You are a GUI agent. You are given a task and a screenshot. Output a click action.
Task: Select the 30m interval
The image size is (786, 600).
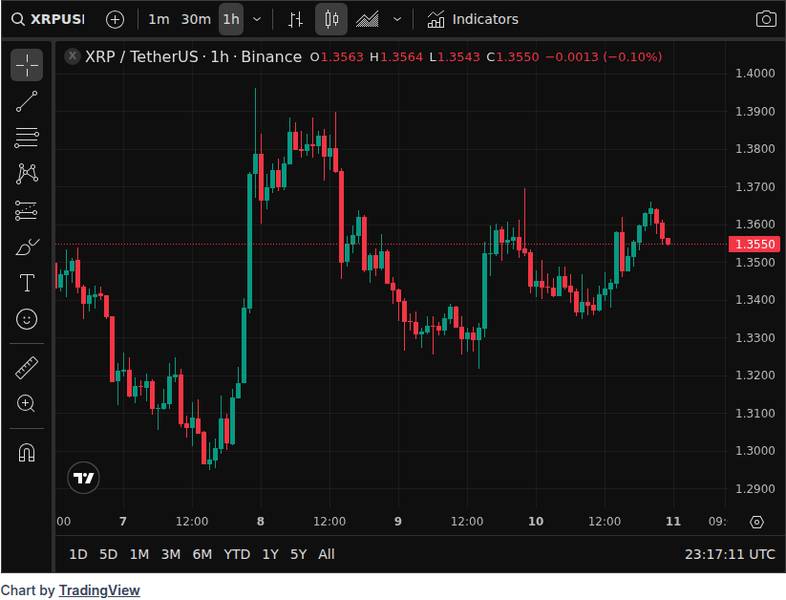click(195, 20)
